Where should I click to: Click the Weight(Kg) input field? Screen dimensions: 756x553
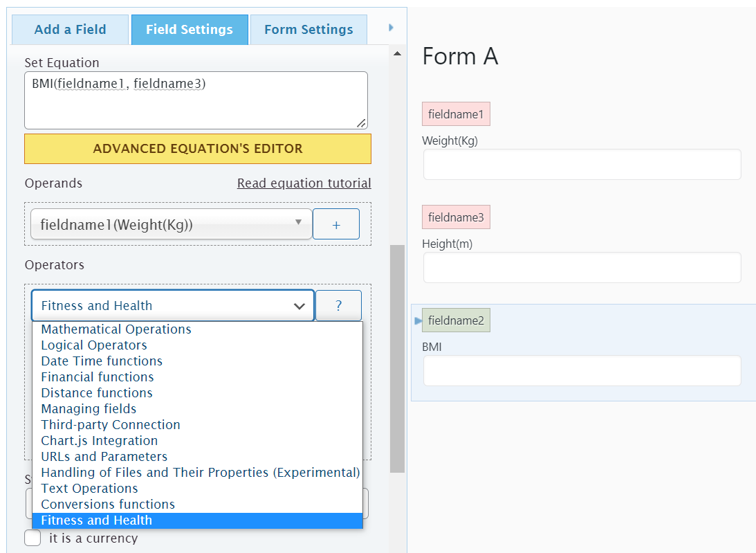point(582,165)
